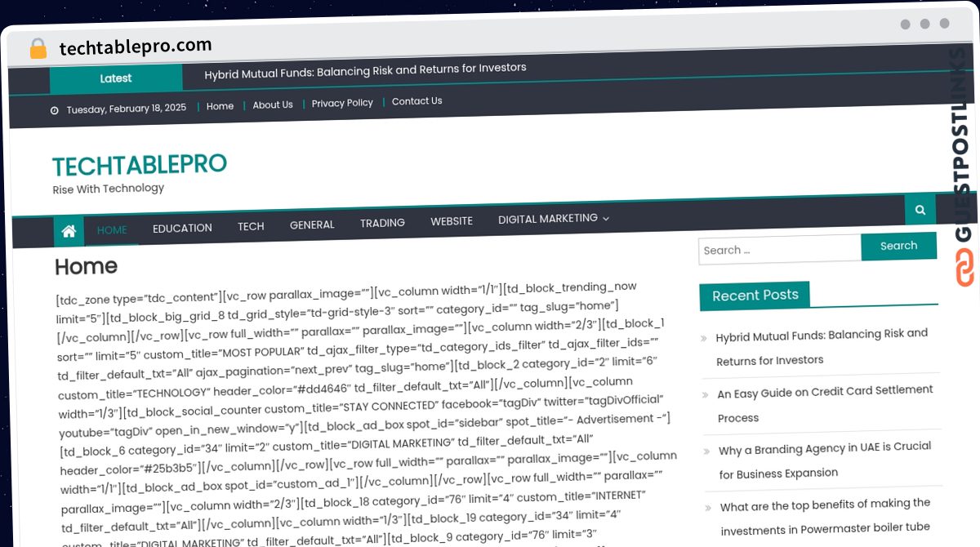Click the Search button in the sidebar
The height and width of the screenshot is (547, 980).
pyautogui.click(x=898, y=246)
